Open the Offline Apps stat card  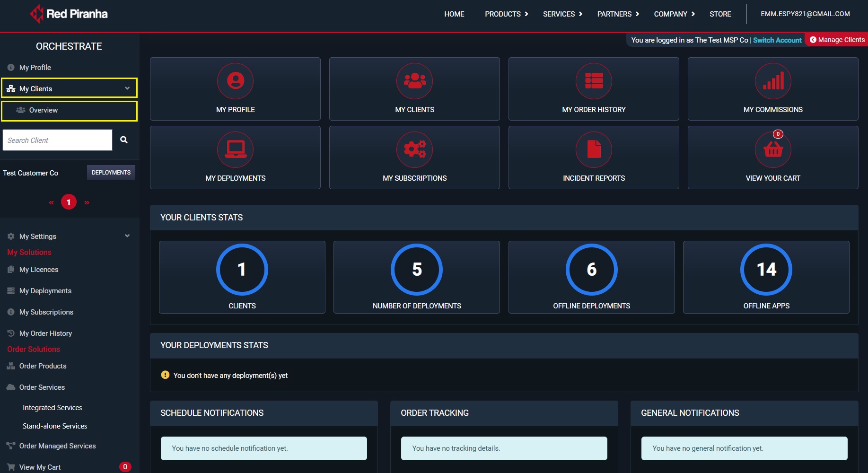tap(766, 277)
